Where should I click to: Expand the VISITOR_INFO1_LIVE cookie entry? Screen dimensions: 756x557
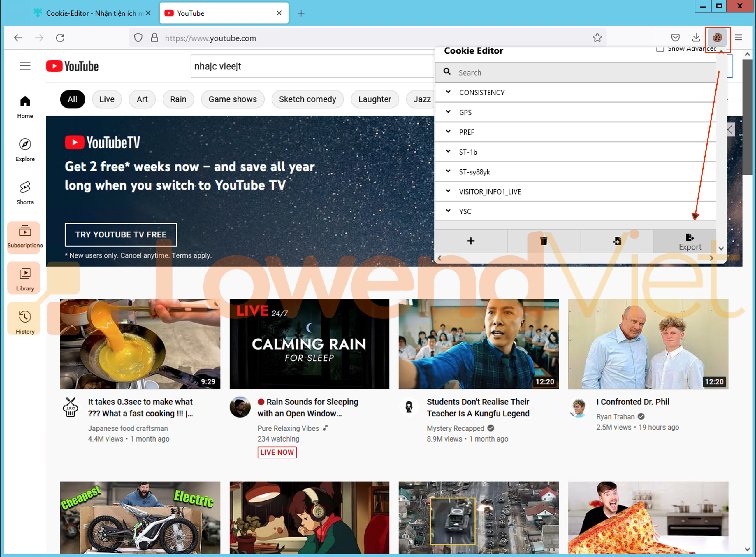point(490,192)
